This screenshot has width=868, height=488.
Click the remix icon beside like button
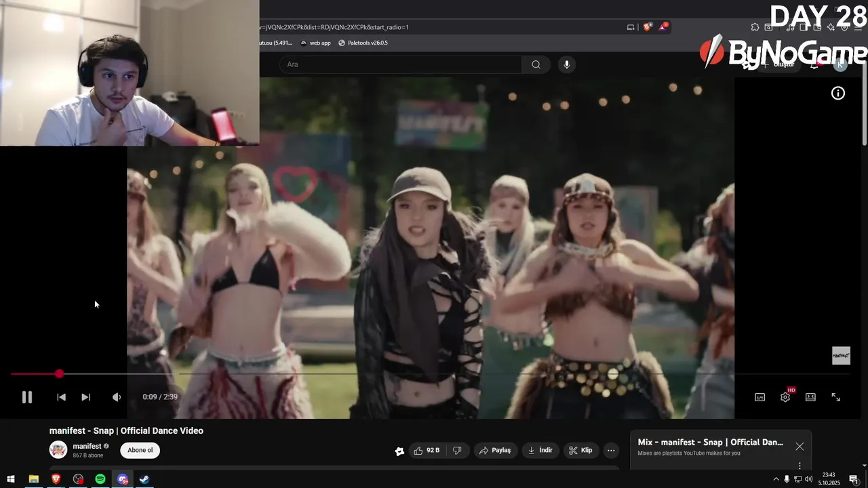[x=399, y=451]
